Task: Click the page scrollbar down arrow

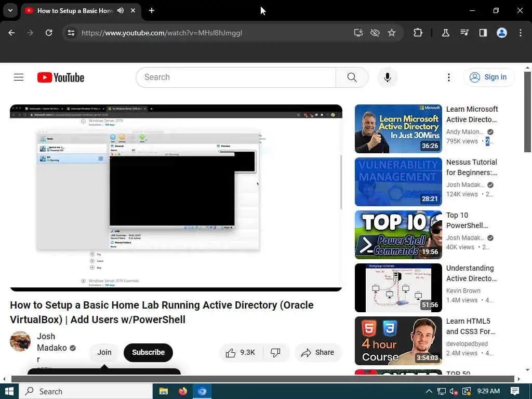Action: [x=527, y=370]
